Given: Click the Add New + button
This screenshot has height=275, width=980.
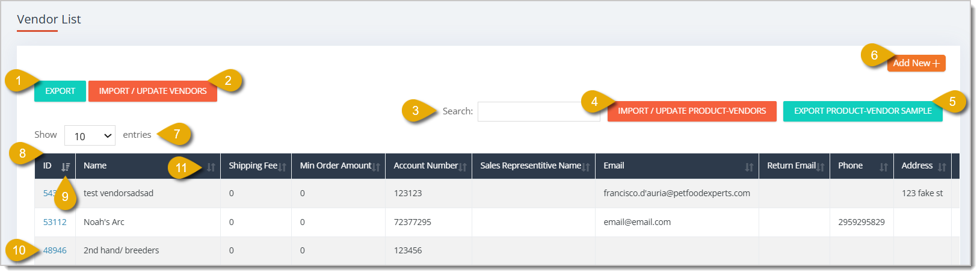Looking at the screenshot, I should pos(916,63).
